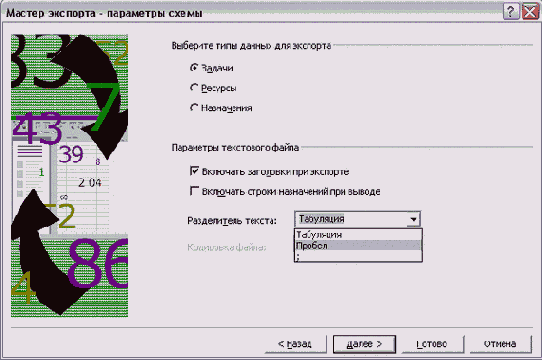
Task: Select the Назначения radio button
Action: point(195,108)
